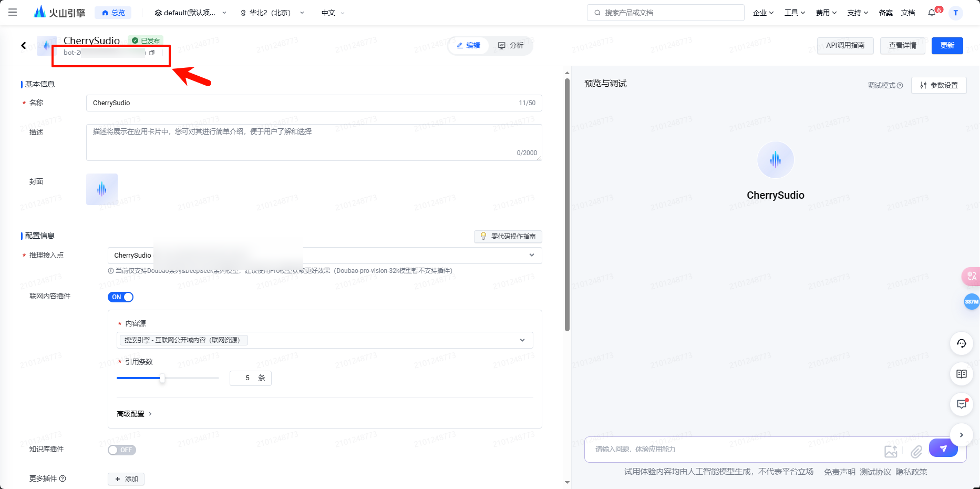The image size is (980, 489).
Task: Click the CherrySudio cover thumbnail
Action: coord(102,189)
